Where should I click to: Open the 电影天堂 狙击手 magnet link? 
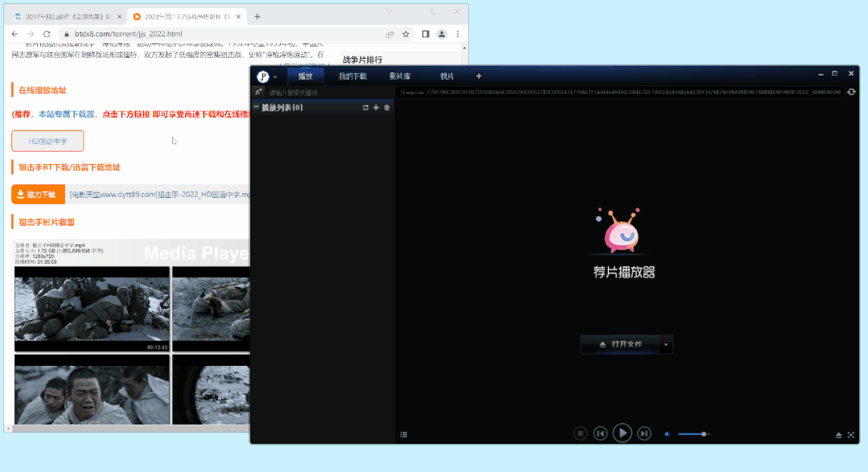pyautogui.click(x=159, y=195)
